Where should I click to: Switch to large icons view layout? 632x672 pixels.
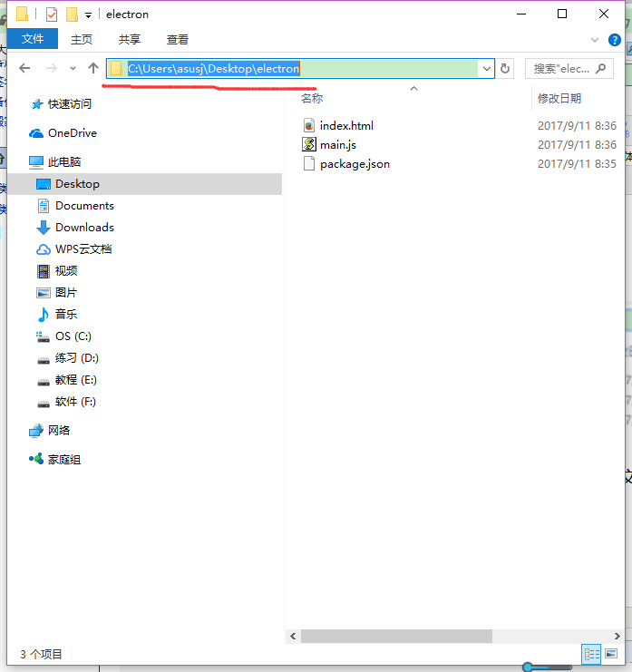tap(612, 653)
